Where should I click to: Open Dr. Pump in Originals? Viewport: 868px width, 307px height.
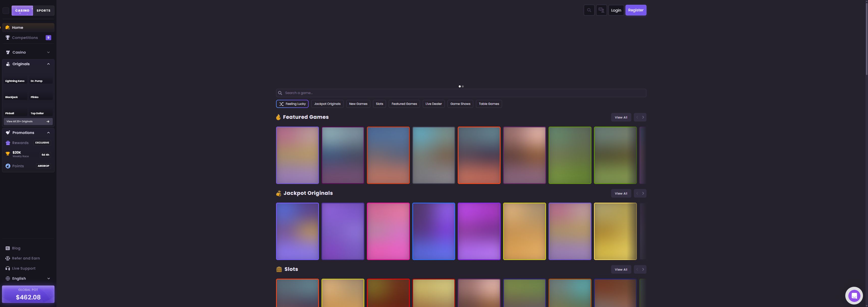point(41,77)
